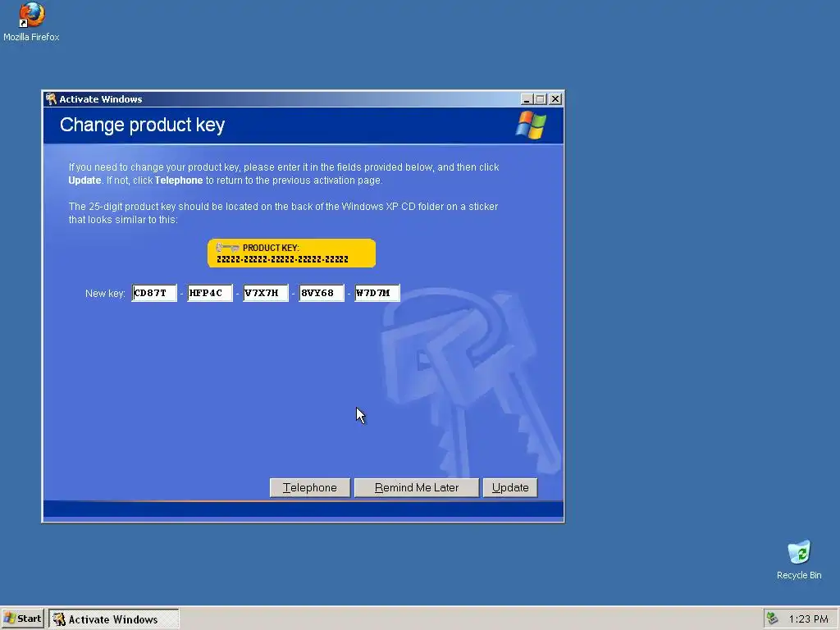Click the 'New key:' label
The image size is (840, 630).
pos(105,294)
